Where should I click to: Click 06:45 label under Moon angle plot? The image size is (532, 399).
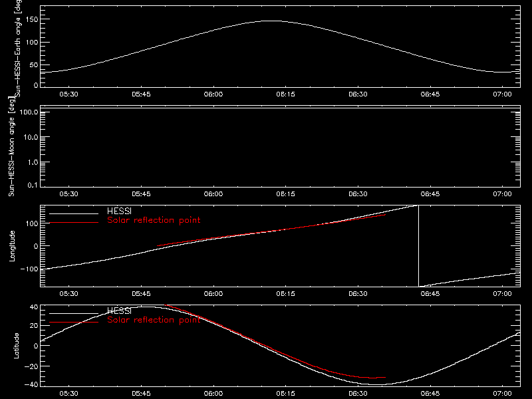coord(430,194)
